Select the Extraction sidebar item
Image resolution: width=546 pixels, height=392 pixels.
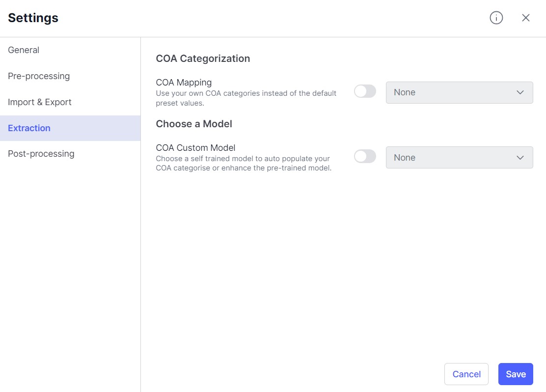(29, 128)
